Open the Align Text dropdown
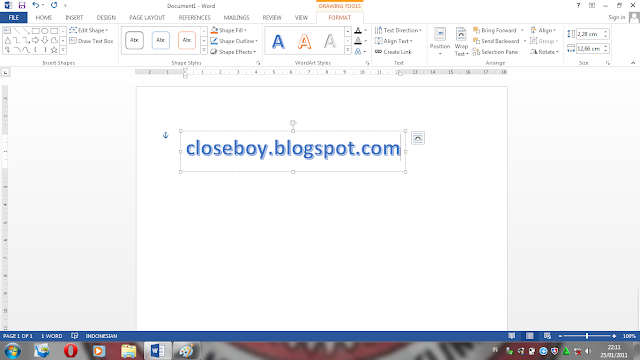 [393, 41]
